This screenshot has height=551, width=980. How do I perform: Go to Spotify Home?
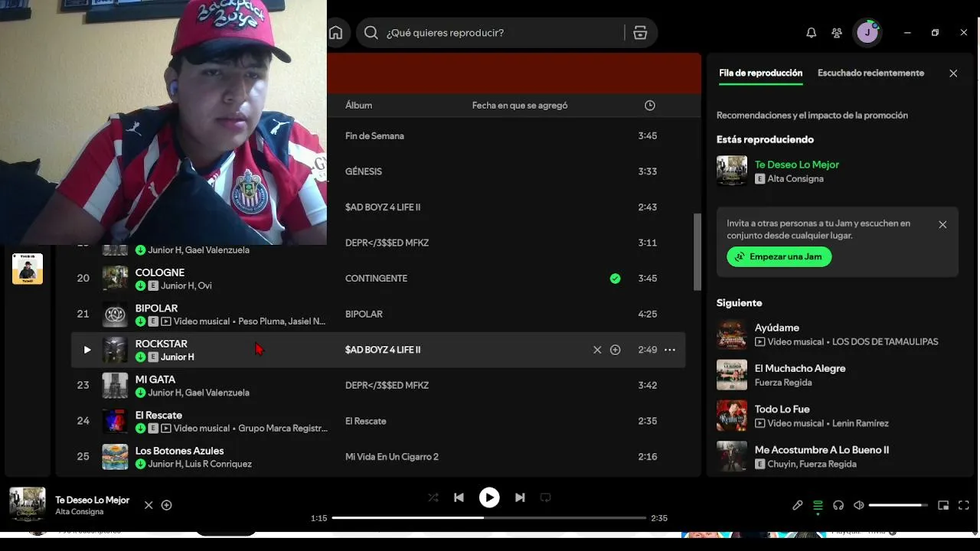(335, 33)
